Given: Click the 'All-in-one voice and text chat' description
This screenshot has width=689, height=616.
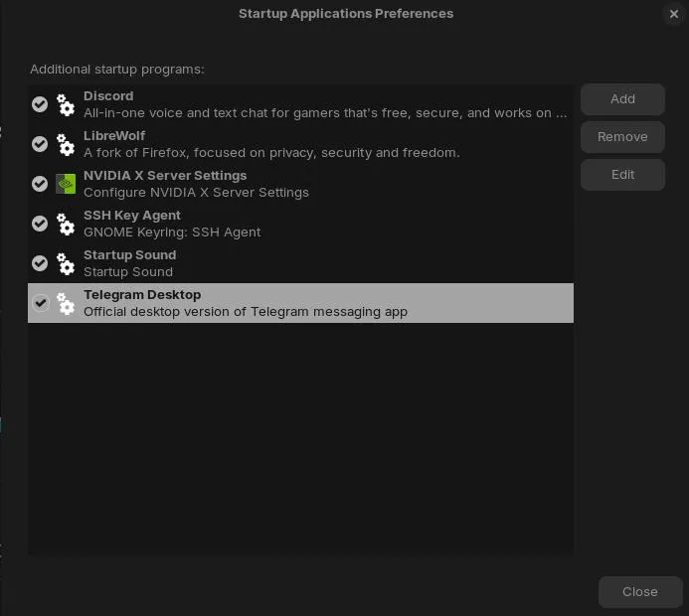Looking at the screenshot, I should pyautogui.click(x=325, y=113).
